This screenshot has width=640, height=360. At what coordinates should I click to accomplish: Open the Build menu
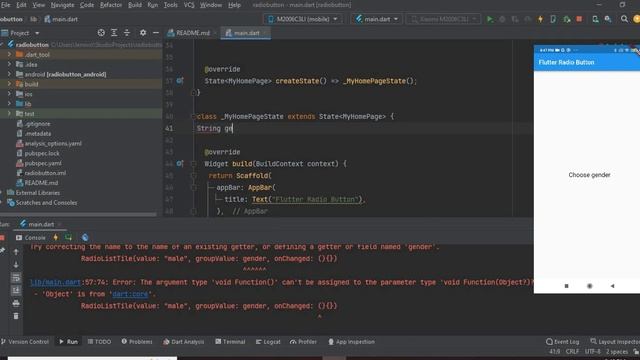point(135,5)
